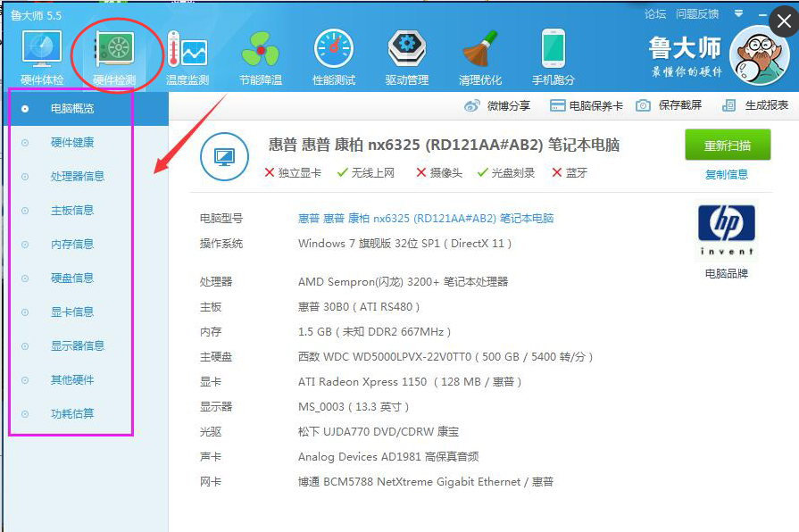Click the 蓝牙 status indicator
Image resolution: width=799 pixels, height=532 pixels.
coord(570,173)
